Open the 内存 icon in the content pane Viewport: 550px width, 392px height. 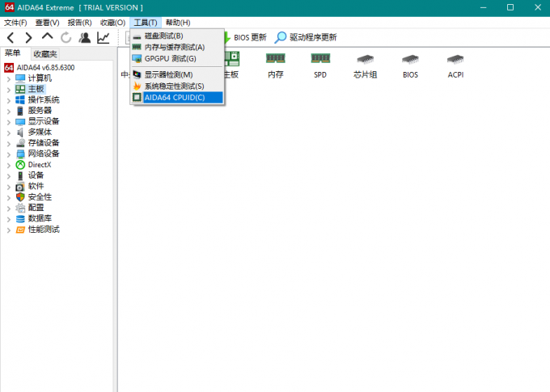pos(275,65)
